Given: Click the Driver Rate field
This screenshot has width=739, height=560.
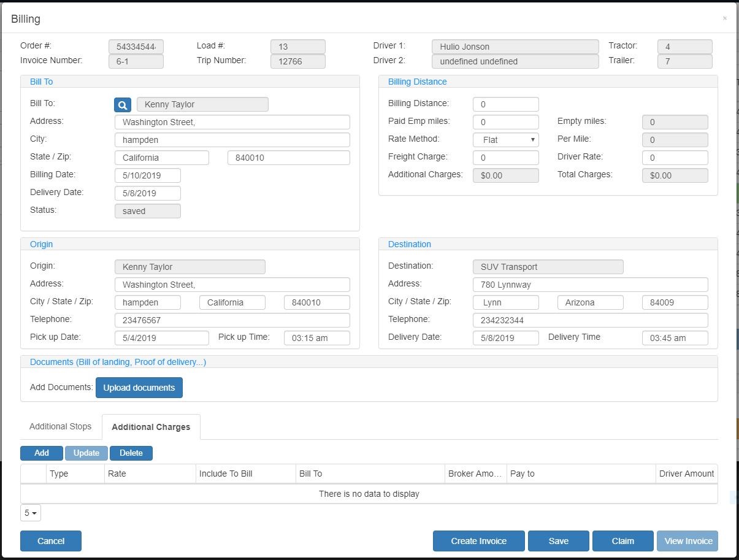Looking at the screenshot, I should (675, 158).
